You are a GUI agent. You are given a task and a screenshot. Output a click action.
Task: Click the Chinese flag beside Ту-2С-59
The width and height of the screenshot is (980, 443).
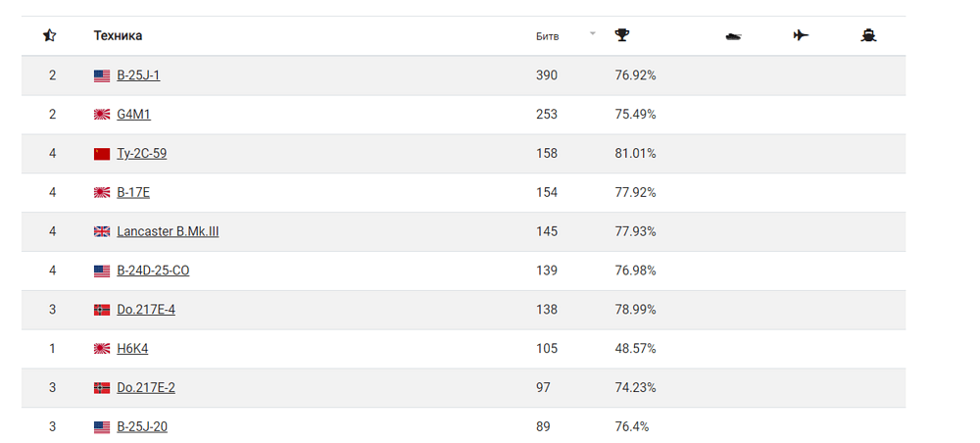102,154
